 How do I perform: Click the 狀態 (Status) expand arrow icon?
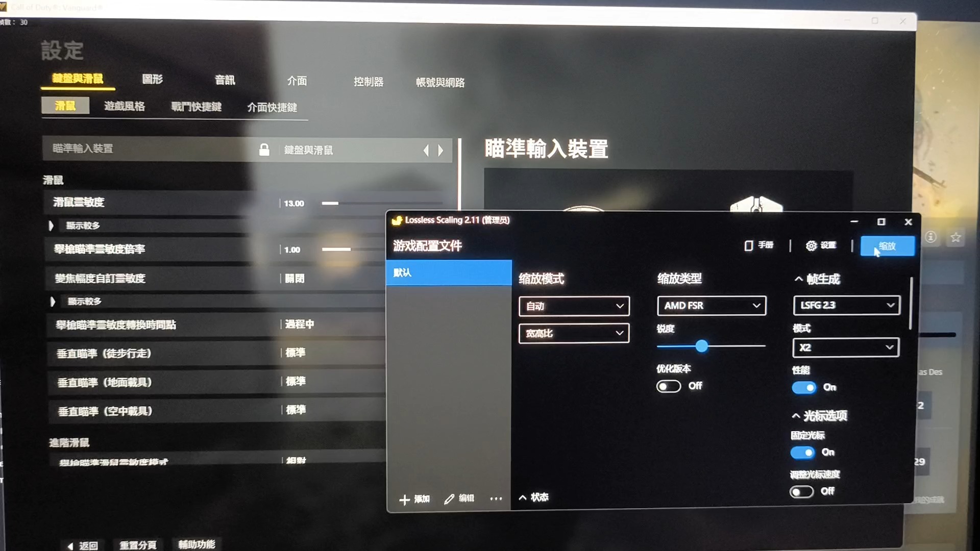click(x=524, y=496)
